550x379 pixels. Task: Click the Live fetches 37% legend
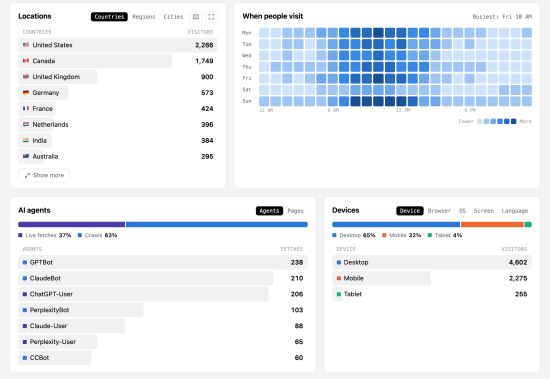[x=45, y=235]
